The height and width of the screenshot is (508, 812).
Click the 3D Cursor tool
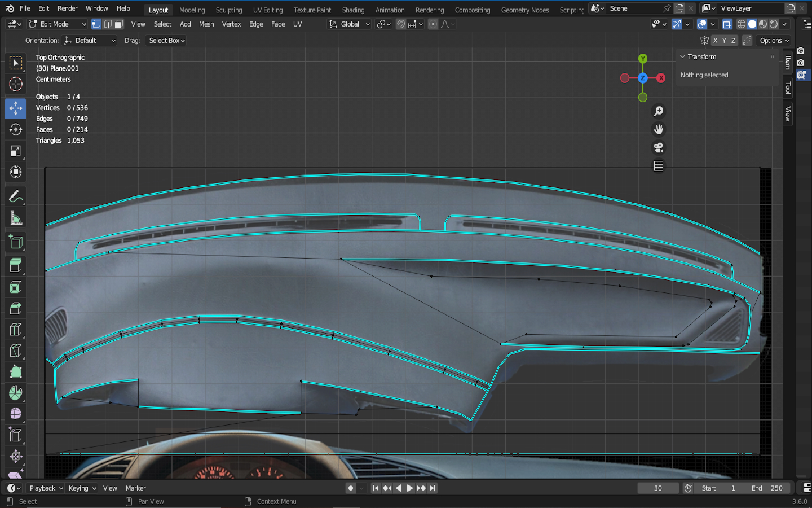(x=15, y=85)
